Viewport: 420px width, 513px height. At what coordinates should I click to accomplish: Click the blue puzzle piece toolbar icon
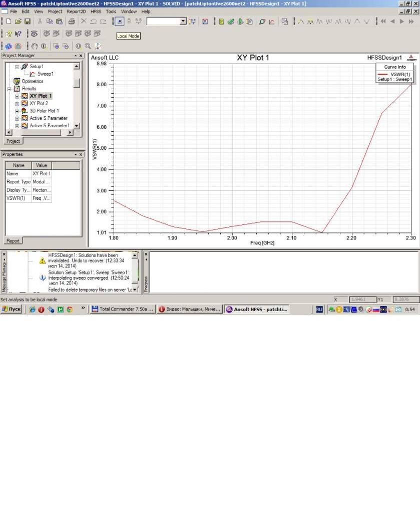pos(9,46)
